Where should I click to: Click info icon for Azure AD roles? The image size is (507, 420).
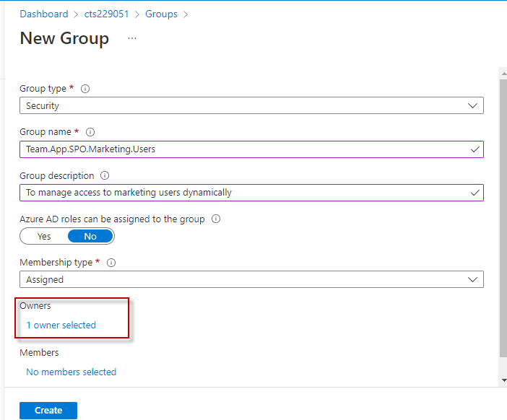click(x=216, y=219)
